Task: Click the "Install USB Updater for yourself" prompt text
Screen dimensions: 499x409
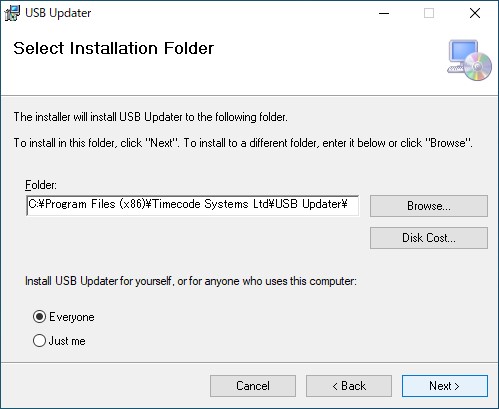Action: pyautogui.click(x=191, y=281)
